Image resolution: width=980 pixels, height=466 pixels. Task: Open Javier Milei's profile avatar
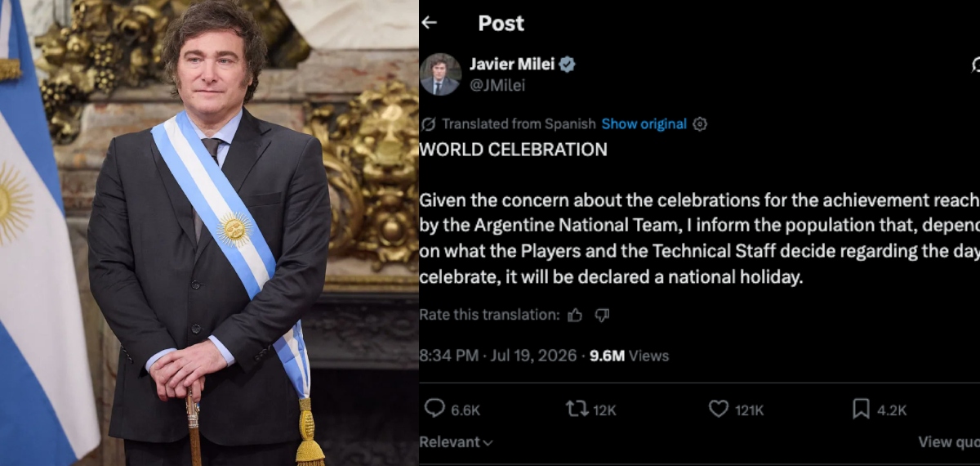(440, 74)
